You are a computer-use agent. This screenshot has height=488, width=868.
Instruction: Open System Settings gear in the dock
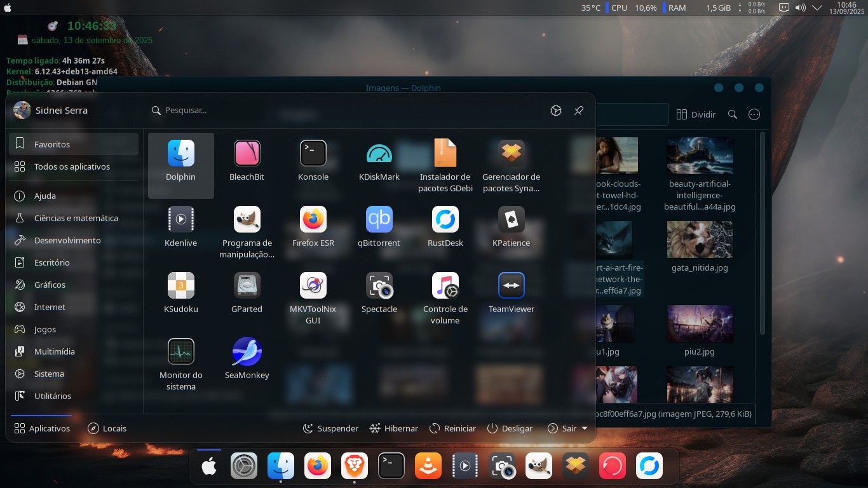click(x=244, y=466)
